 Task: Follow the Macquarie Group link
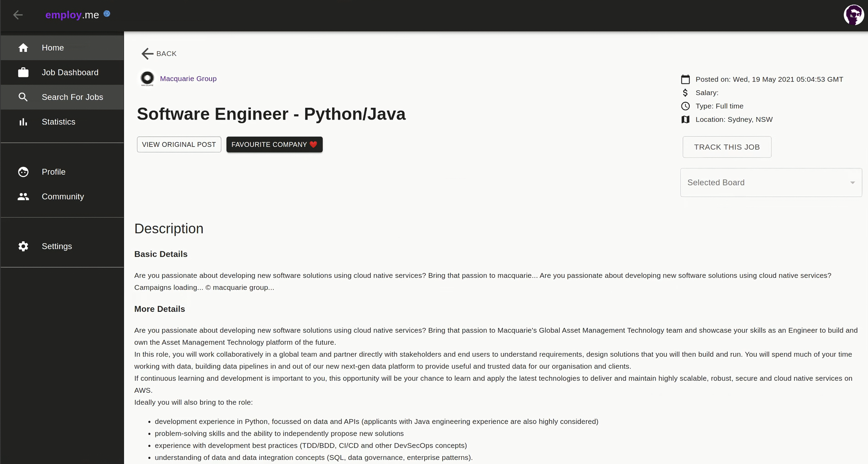point(188,78)
